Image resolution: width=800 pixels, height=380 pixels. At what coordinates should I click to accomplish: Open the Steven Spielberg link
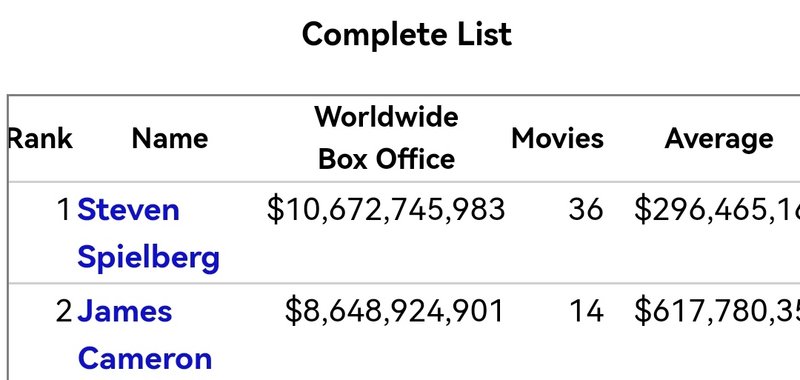148,233
